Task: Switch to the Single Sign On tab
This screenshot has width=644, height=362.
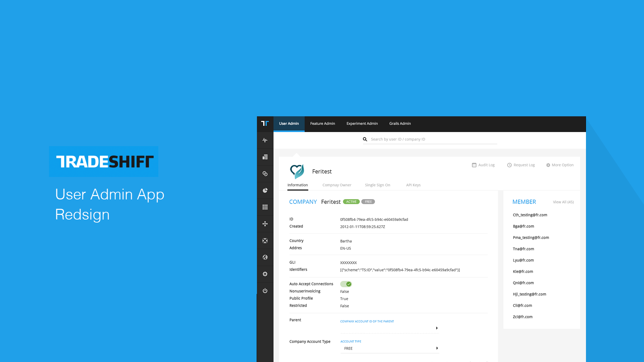Action: 377,185
